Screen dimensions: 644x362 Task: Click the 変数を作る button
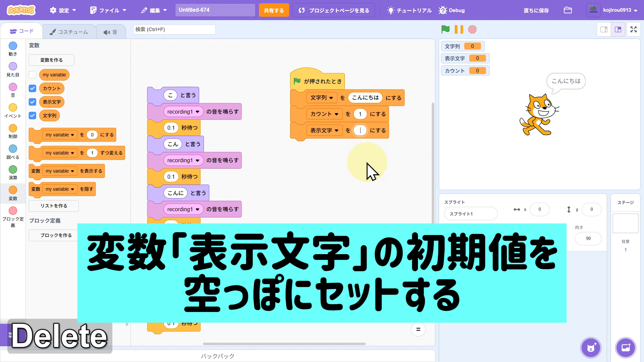(x=51, y=60)
